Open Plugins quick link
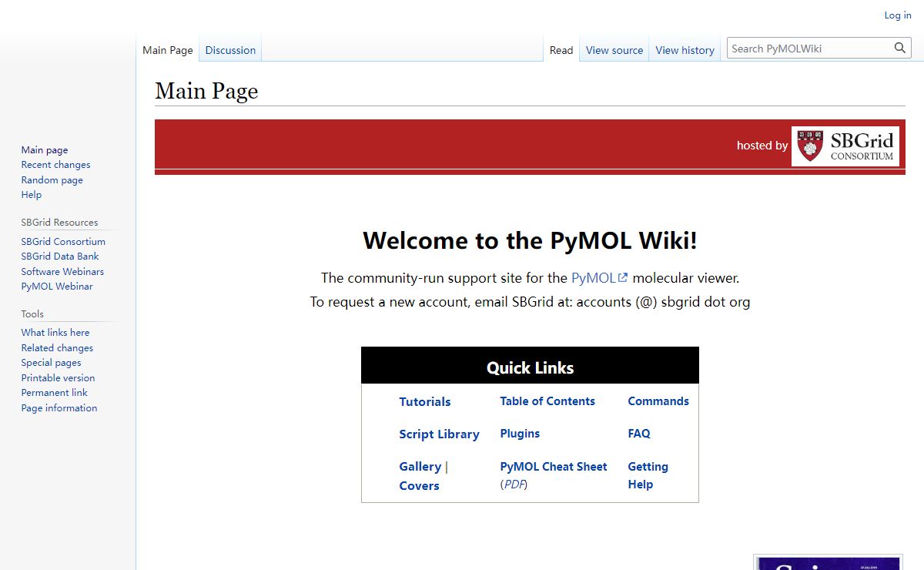This screenshot has height=570, width=924. [x=520, y=434]
